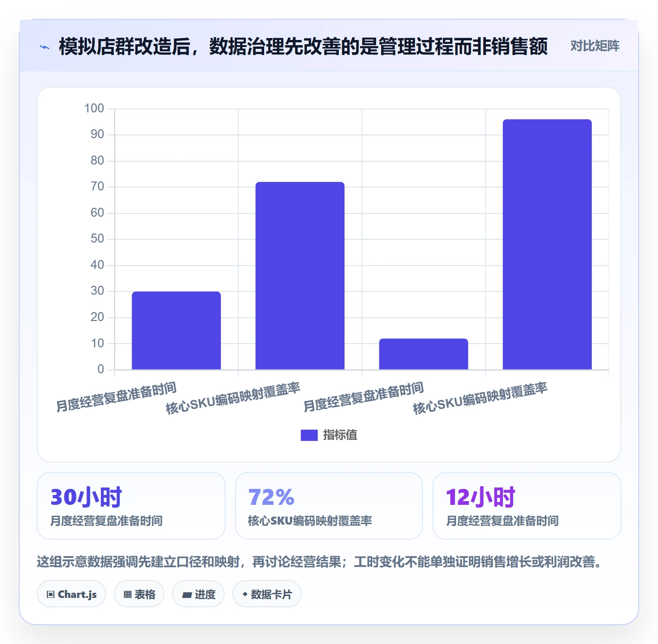This screenshot has height=644, width=658.
Task: Click the 100 tick on the y-axis
Action: tap(94, 109)
